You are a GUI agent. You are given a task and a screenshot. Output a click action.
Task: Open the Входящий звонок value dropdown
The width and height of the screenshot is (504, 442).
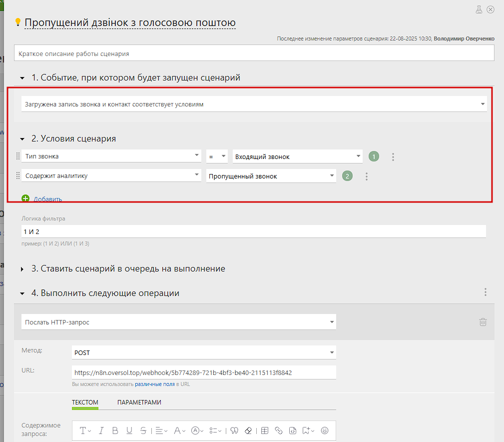pos(298,156)
